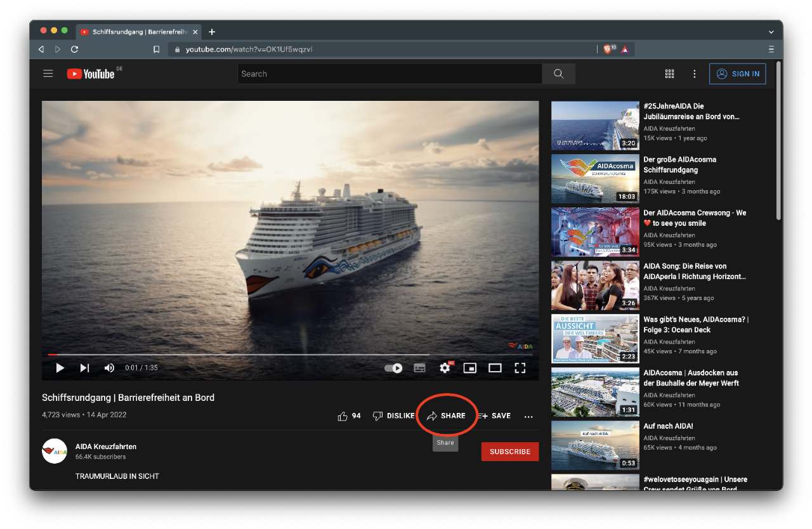Enter fullscreen playback
Viewport: 812px width, 529px height.
tap(520, 368)
